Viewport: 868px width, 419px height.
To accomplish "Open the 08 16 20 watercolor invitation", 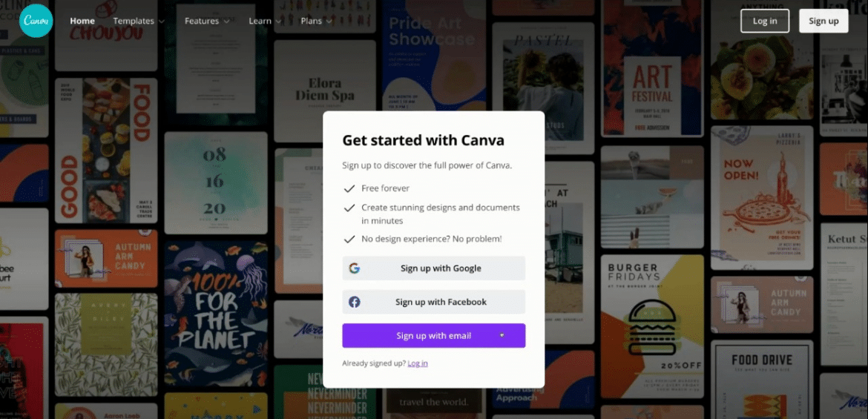I will click(x=216, y=182).
